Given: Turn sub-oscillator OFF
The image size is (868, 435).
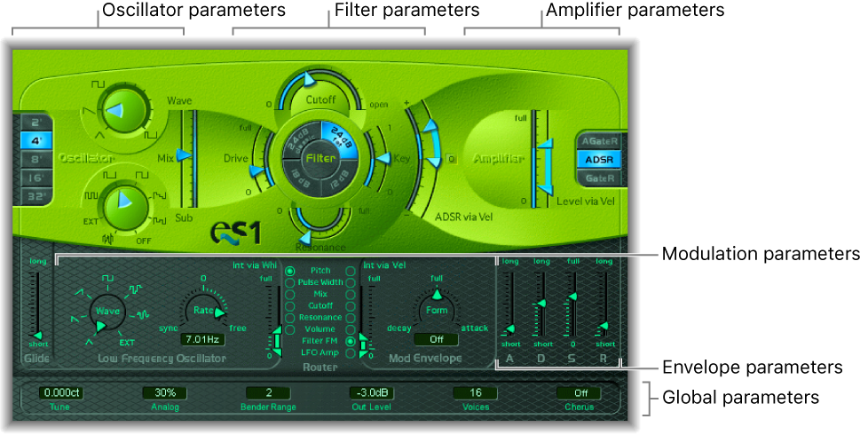Looking at the screenshot, I should click(144, 241).
